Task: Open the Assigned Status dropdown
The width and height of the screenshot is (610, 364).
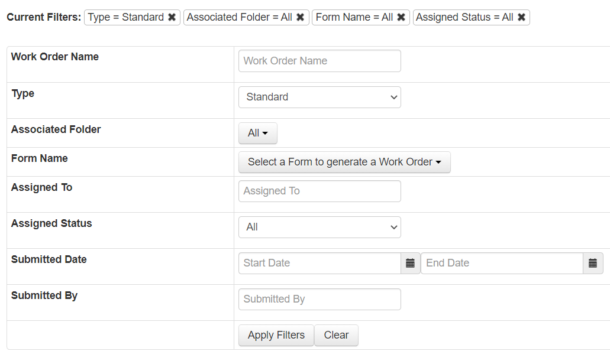Action: click(x=319, y=227)
